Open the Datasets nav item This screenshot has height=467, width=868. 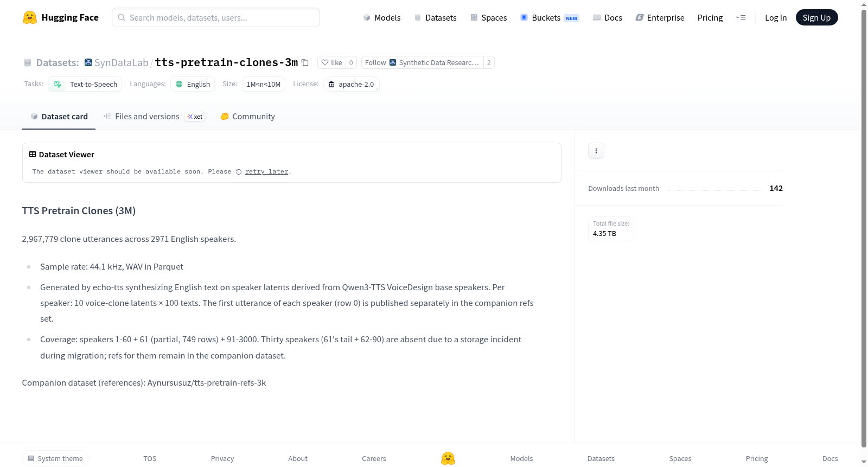pos(436,17)
